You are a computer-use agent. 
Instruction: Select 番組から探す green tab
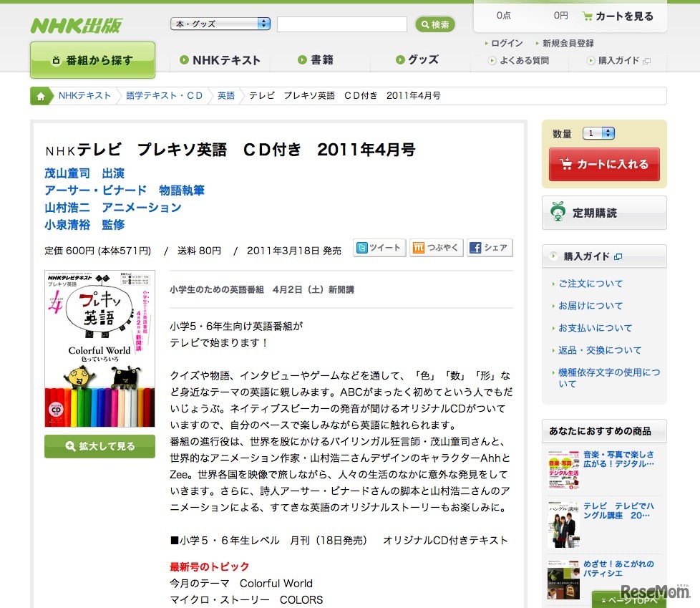93,60
